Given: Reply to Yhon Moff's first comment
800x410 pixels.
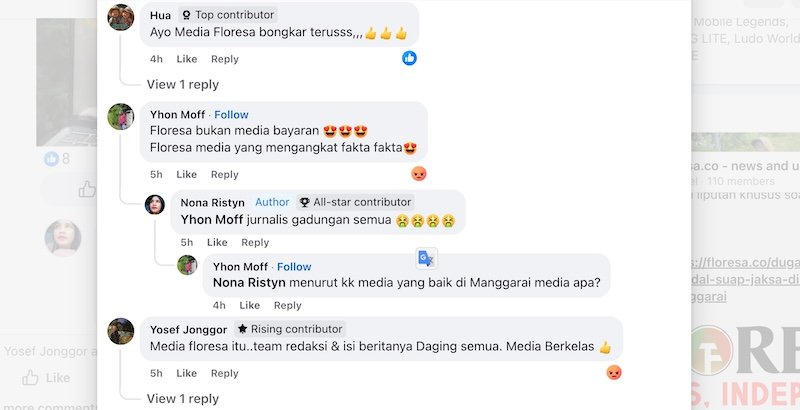Looking at the screenshot, I should [x=225, y=174].
